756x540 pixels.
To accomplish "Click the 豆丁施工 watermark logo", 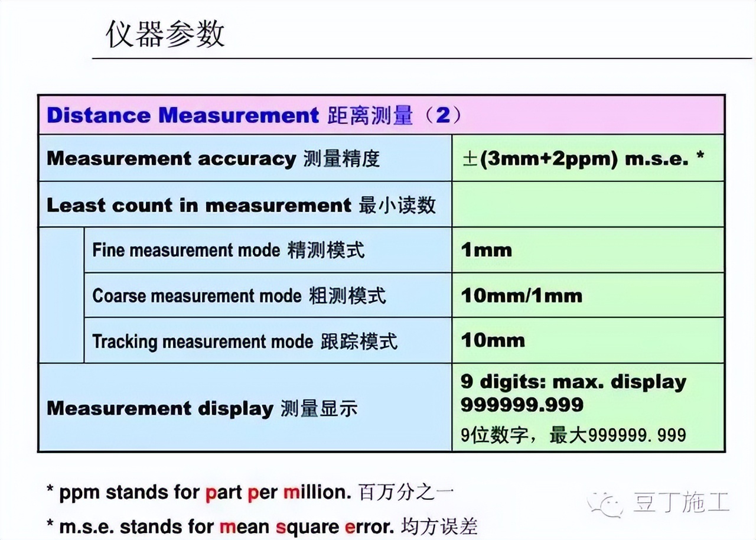I will click(x=603, y=504).
